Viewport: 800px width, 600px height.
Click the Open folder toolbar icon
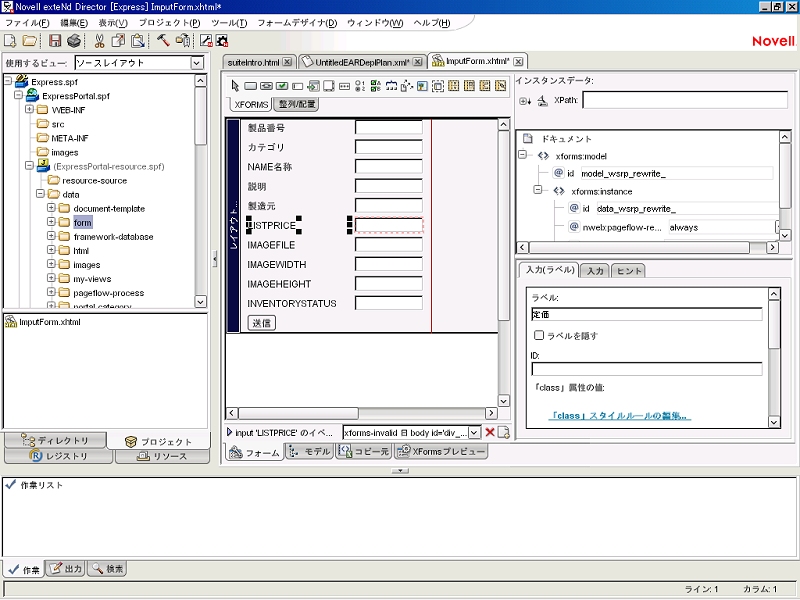30,40
